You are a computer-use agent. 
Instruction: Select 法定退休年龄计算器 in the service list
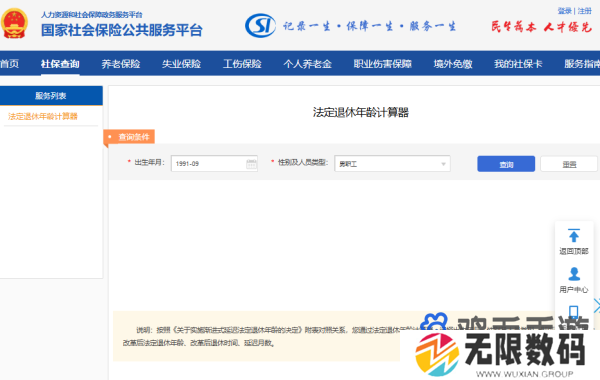43,116
